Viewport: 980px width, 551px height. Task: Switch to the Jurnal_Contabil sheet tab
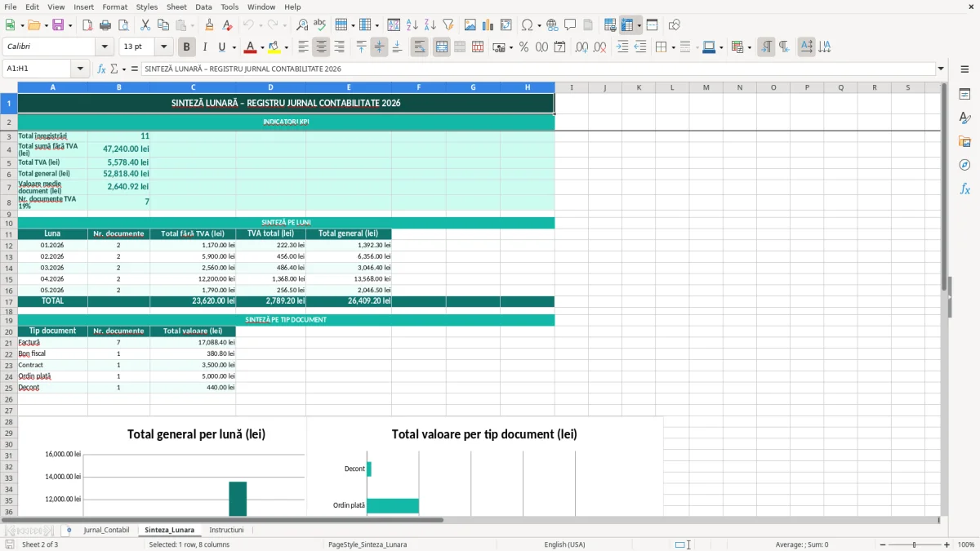pyautogui.click(x=106, y=530)
